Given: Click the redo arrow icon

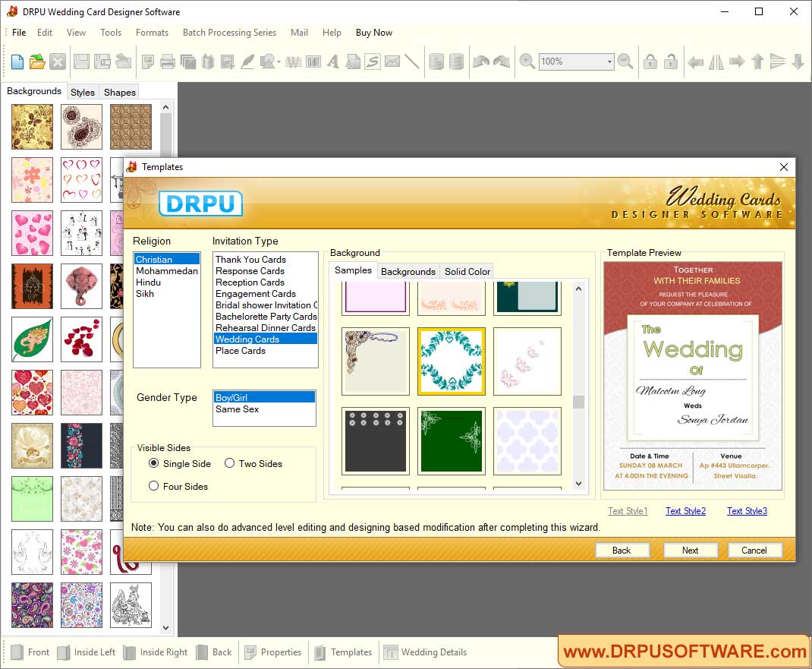Looking at the screenshot, I should [502, 62].
